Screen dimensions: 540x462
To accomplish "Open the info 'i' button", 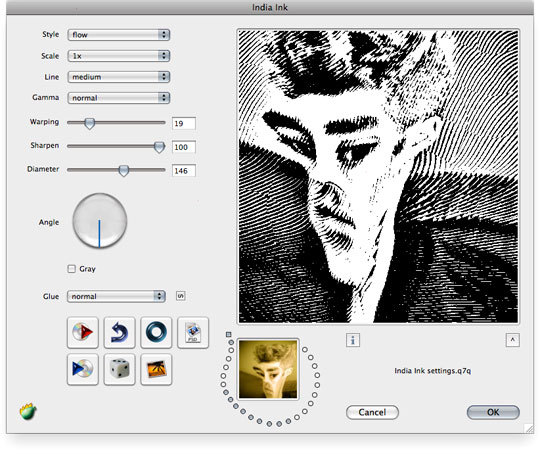I will (x=353, y=340).
